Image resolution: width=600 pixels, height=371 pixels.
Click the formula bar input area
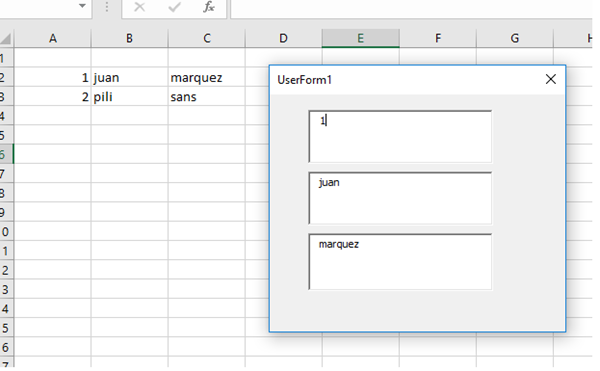pyautogui.click(x=411, y=8)
